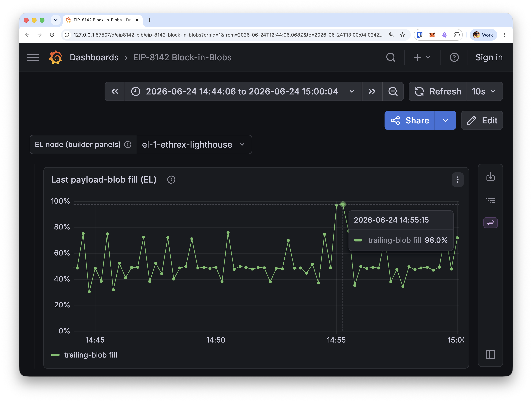Click the Grafana logo
Screen dimensions: 532x402
point(55,57)
